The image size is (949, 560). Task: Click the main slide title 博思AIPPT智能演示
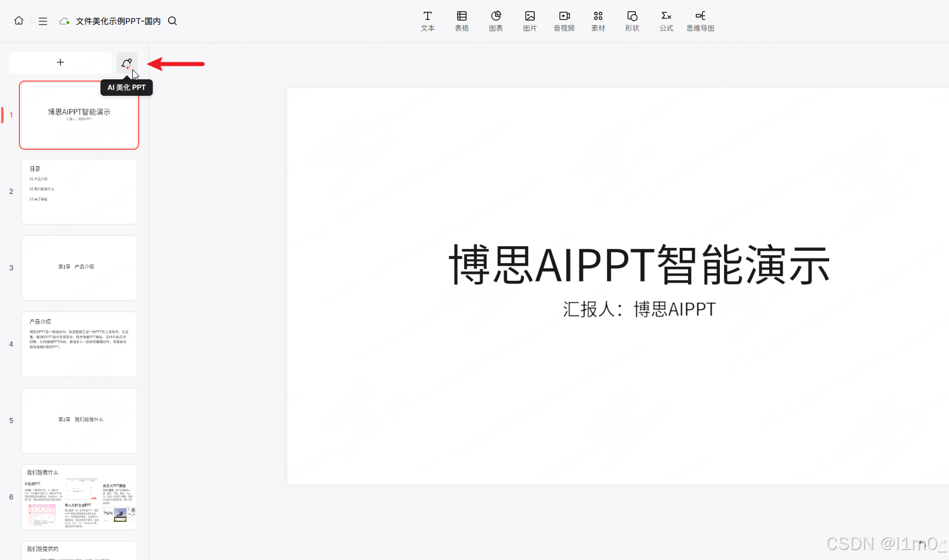(639, 265)
